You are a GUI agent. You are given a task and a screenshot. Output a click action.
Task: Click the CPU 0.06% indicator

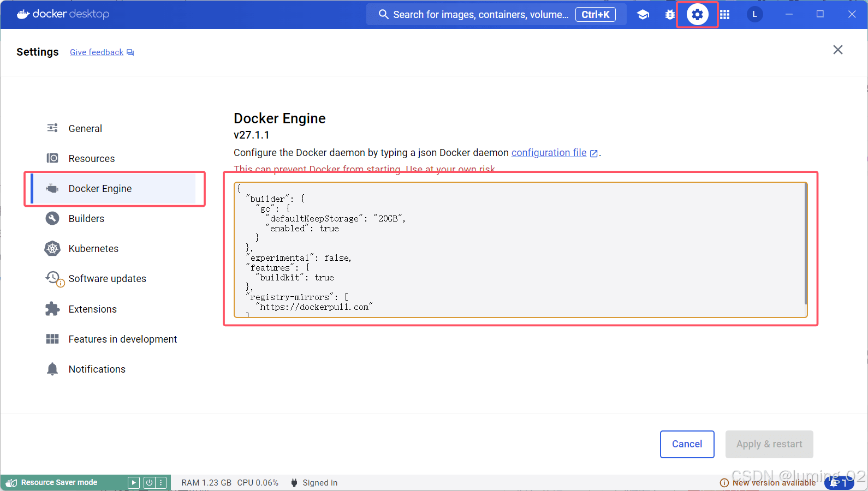[x=258, y=483]
